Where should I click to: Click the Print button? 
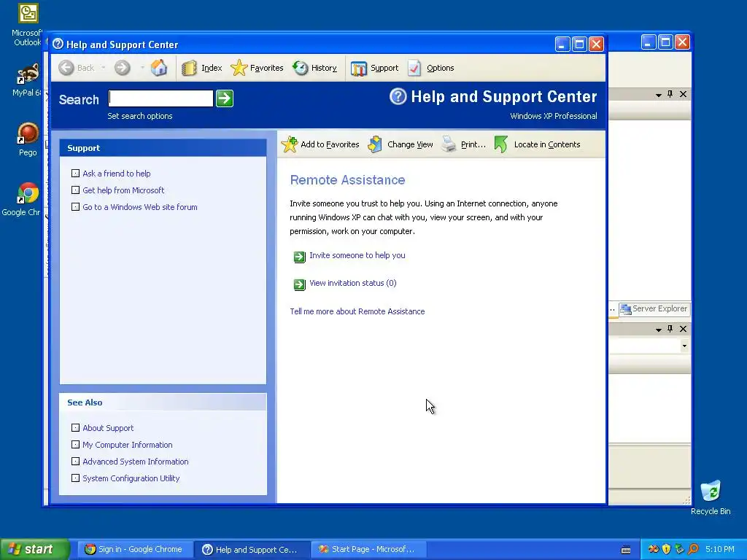463,144
